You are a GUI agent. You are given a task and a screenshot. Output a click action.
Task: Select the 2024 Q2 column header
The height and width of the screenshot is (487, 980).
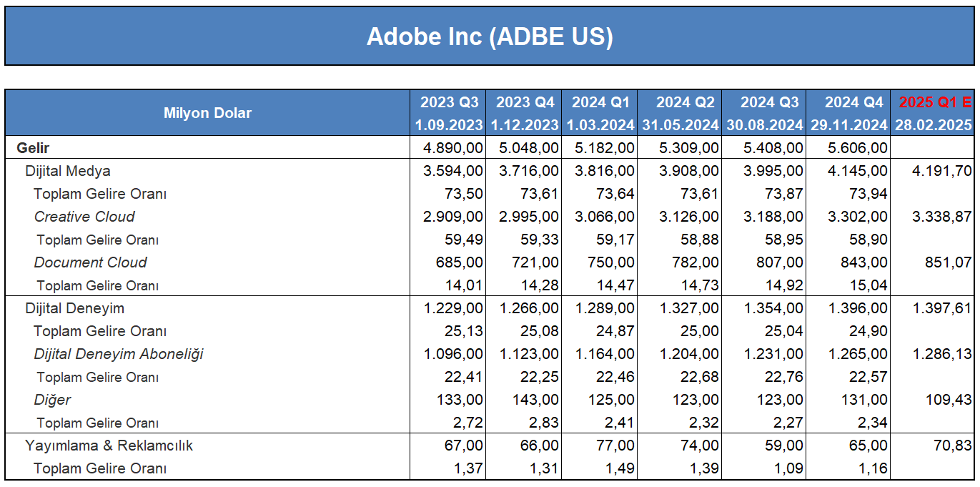click(685, 102)
